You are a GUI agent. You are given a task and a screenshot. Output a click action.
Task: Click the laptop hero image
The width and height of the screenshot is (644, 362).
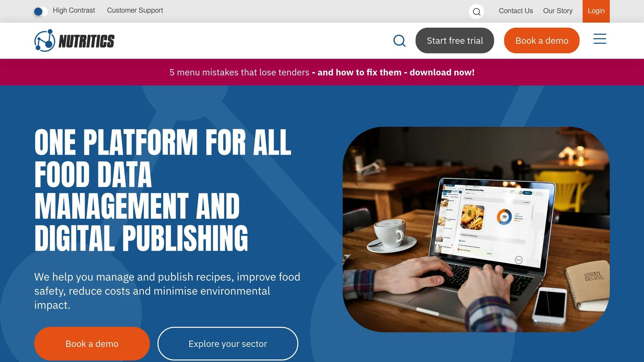pyautogui.click(x=476, y=229)
